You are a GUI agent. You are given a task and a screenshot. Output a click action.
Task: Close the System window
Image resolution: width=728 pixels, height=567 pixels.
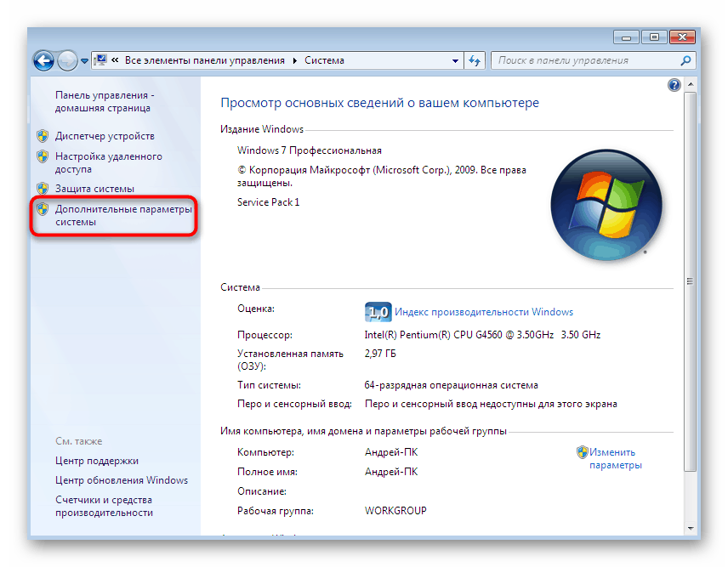pyautogui.click(x=682, y=37)
